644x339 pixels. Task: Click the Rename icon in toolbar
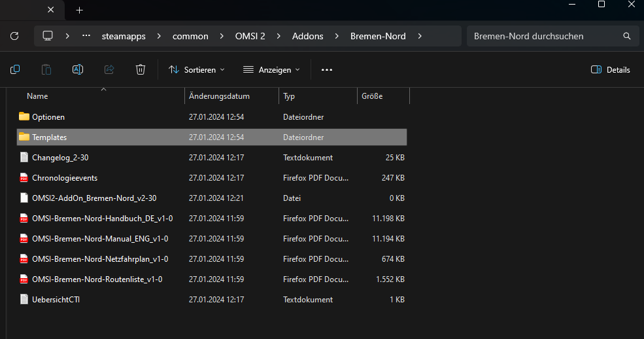tap(78, 69)
